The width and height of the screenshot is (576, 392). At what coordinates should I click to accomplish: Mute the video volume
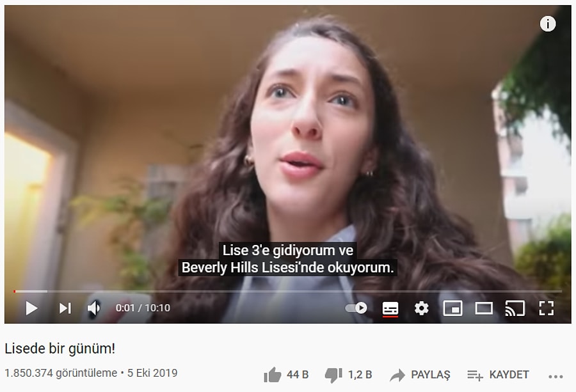pyautogui.click(x=94, y=308)
